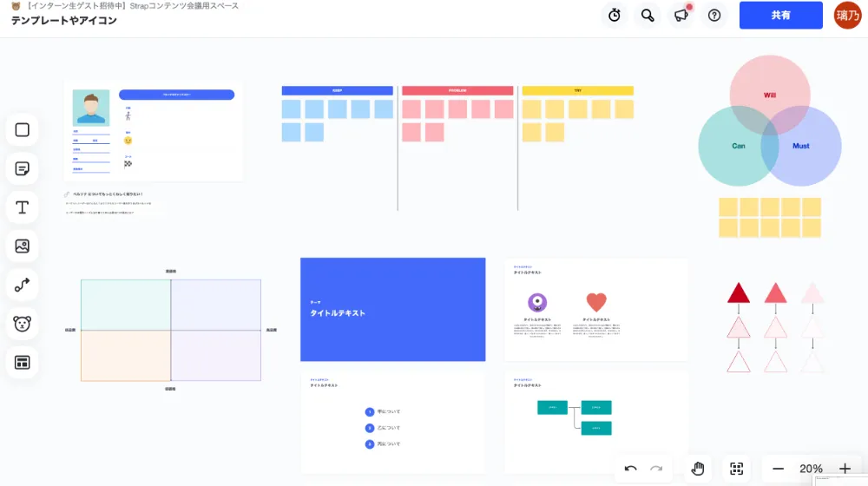The width and height of the screenshot is (868, 486).
Task: Click the blue 共有 share button
Action: [x=780, y=15]
